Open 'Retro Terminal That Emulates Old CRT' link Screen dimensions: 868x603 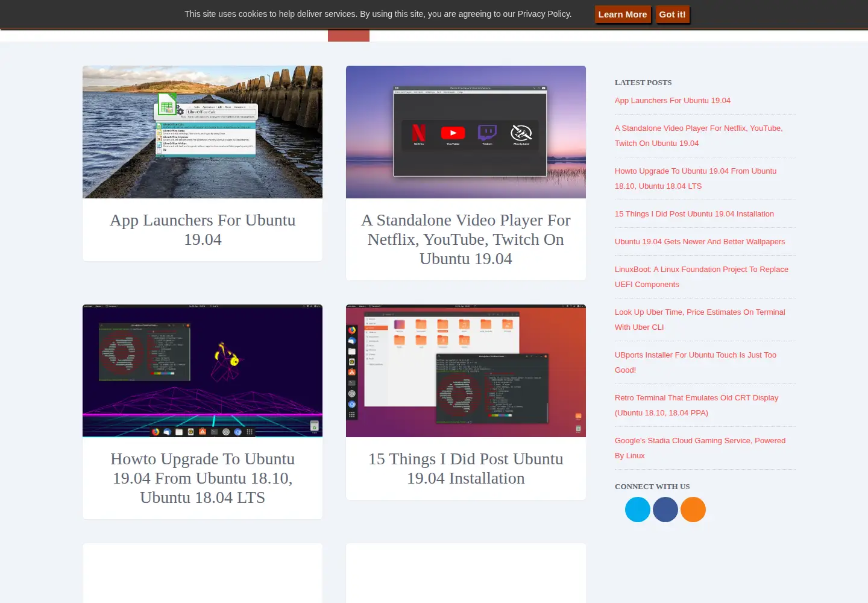[x=697, y=405]
